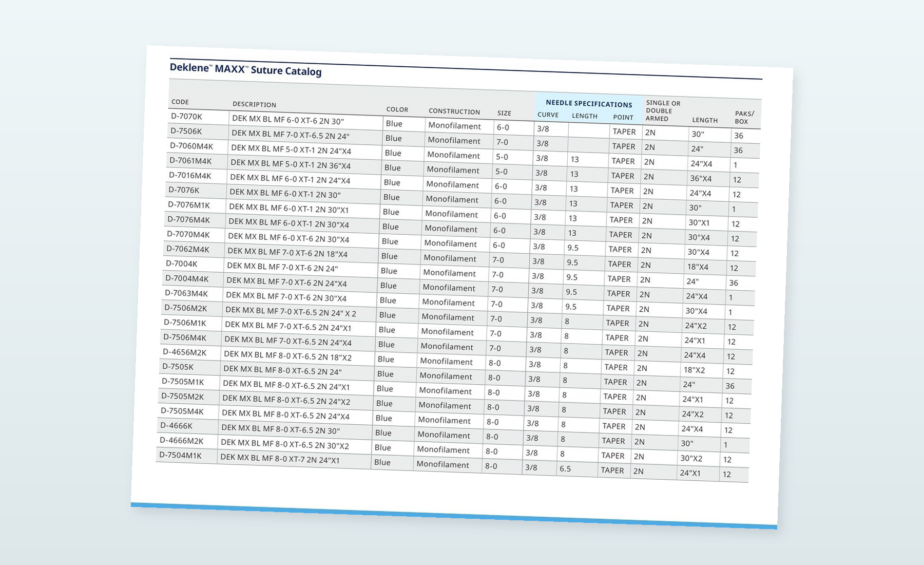Select the code D-7506M2K cell

pos(185,308)
